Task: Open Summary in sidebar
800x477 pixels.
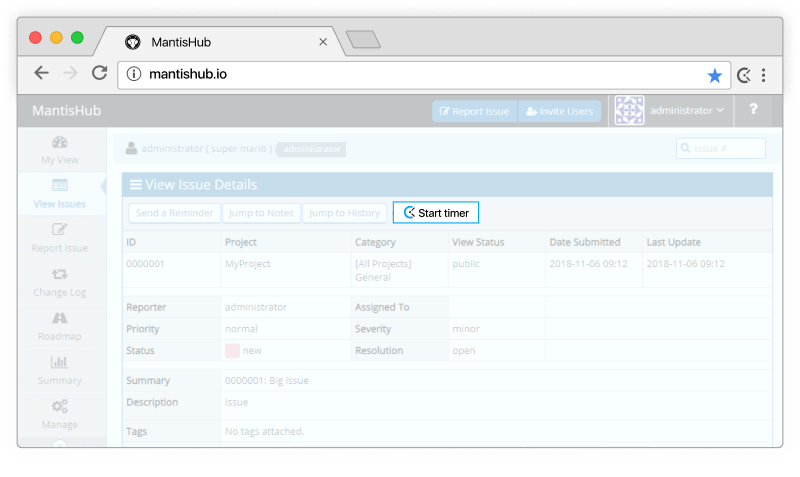Action: point(60,371)
